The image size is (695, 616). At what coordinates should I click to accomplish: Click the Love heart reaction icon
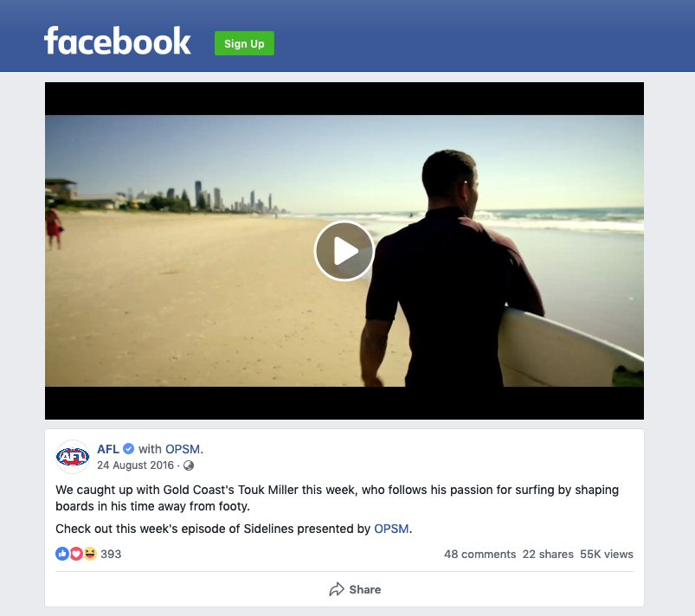coord(76,554)
